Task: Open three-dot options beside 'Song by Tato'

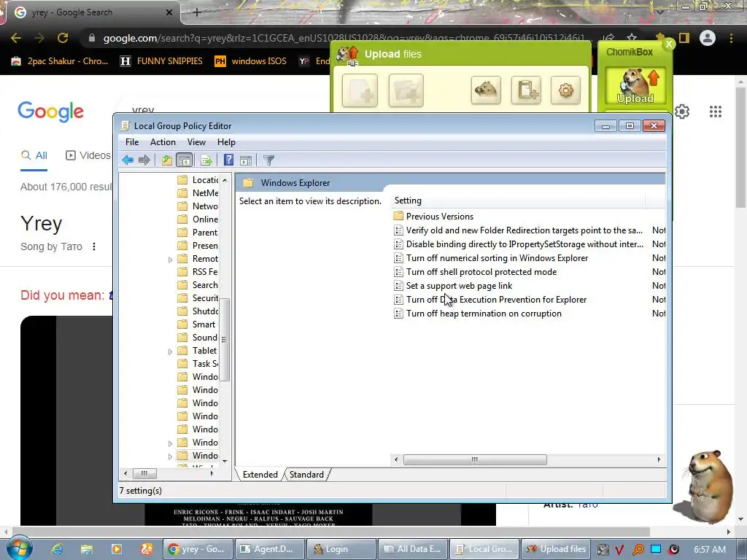Action: tap(94, 246)
